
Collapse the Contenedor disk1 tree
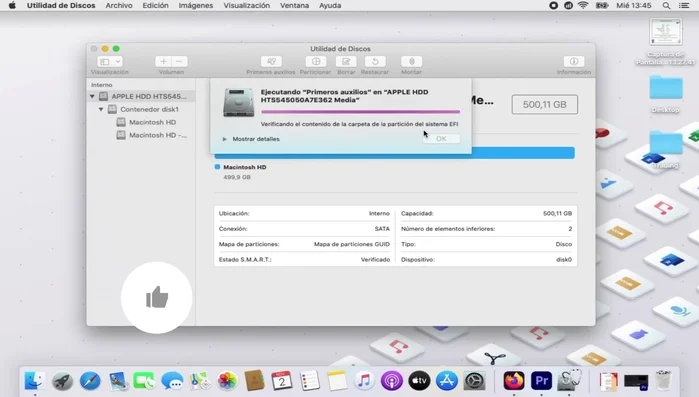(x=101, y=109)
